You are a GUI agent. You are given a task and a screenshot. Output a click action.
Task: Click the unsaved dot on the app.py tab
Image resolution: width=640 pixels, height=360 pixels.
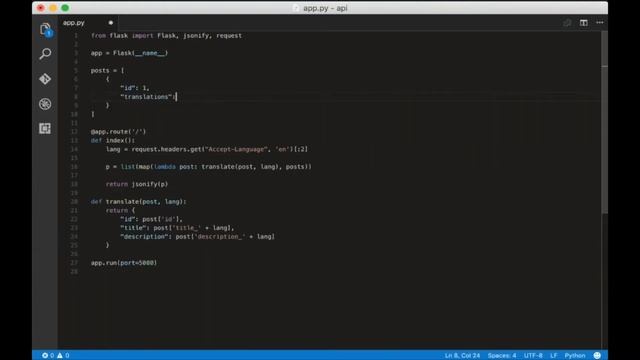[x=111, y=23]
